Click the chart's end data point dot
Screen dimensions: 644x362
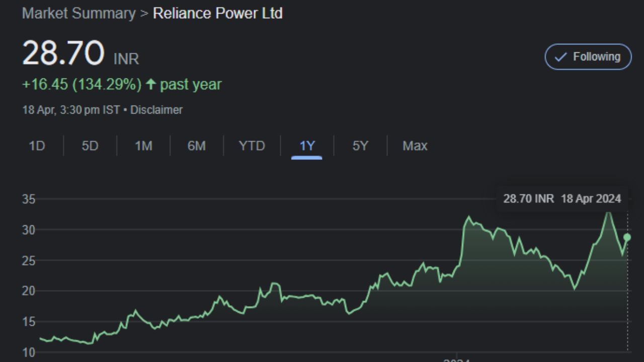[627, 237]
